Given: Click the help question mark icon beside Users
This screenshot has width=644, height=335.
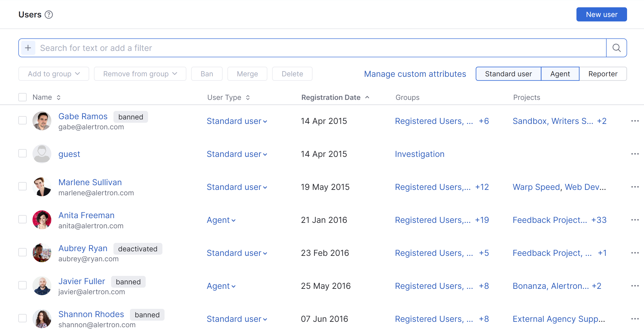Looking at the screenshot, I should pos(49,15).
